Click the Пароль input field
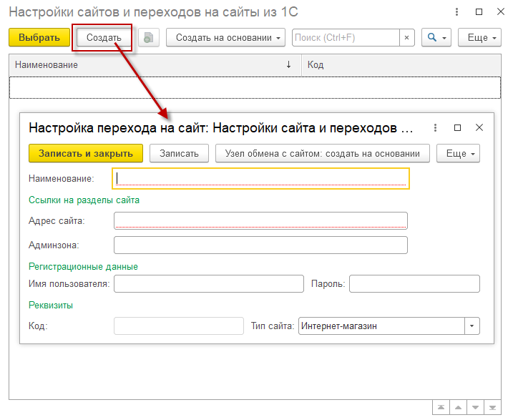 [414, 283]
